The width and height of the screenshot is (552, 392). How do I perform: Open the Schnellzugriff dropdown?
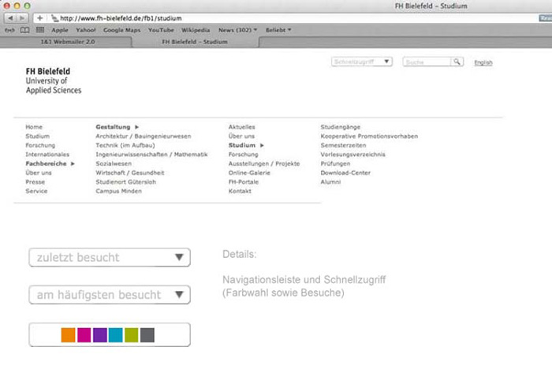pos(362,62)
